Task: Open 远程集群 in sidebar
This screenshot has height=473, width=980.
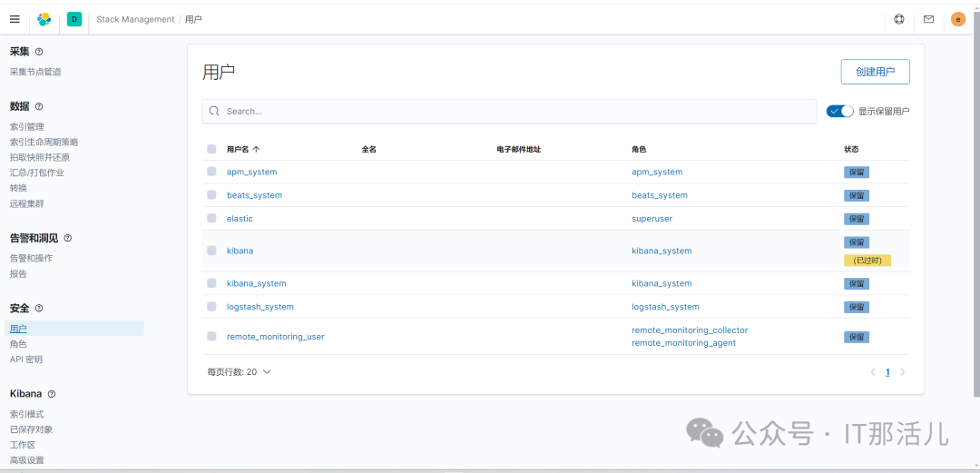Action: click(27, 203)
